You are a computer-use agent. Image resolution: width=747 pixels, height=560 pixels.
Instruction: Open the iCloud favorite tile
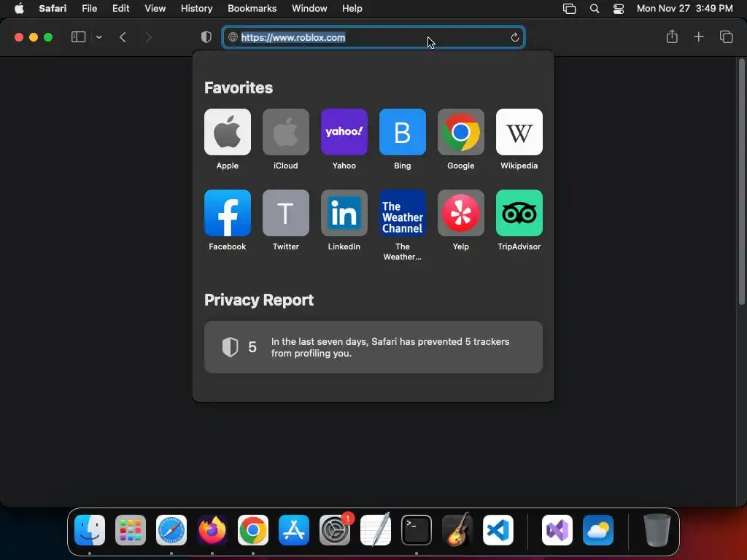click(286, 132)
